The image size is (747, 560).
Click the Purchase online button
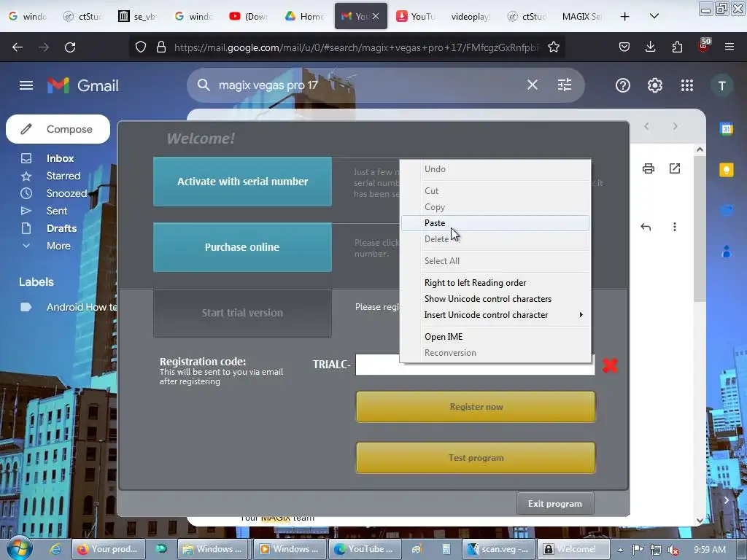click(242, 247)
